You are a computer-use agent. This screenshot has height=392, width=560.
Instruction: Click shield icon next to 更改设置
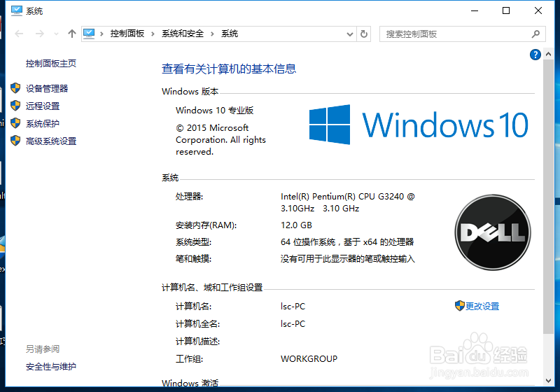coord(460,306)
